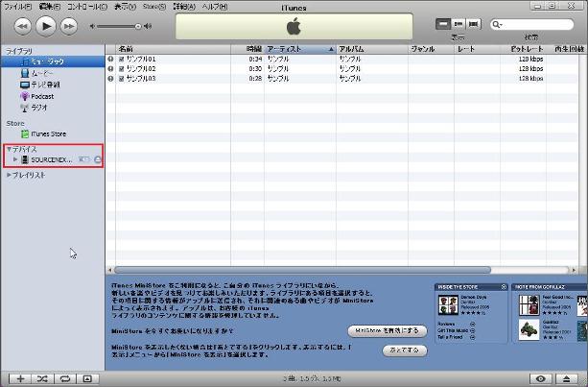Click the loud speaker icon beside the volume slider

tap(148, 26)
